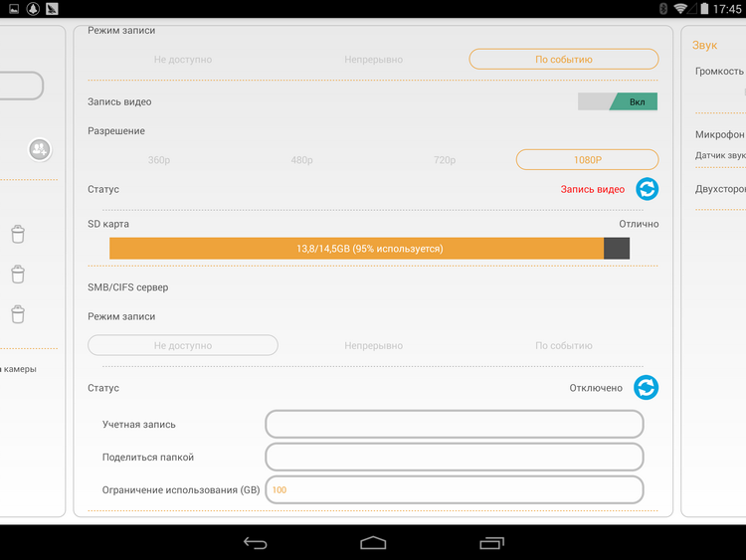746x560 pixels.
Task: Refresh SD card recording status
Action: [x=648, y=189]
